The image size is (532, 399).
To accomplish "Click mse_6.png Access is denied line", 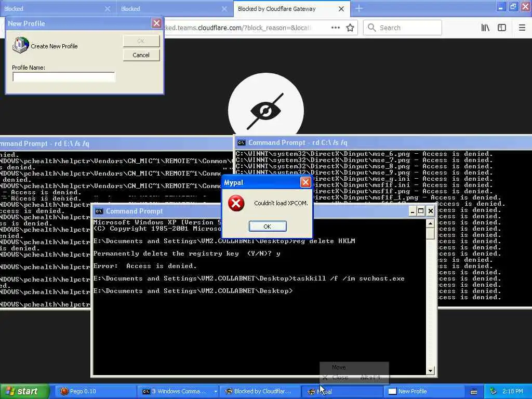I will point(363,154).
